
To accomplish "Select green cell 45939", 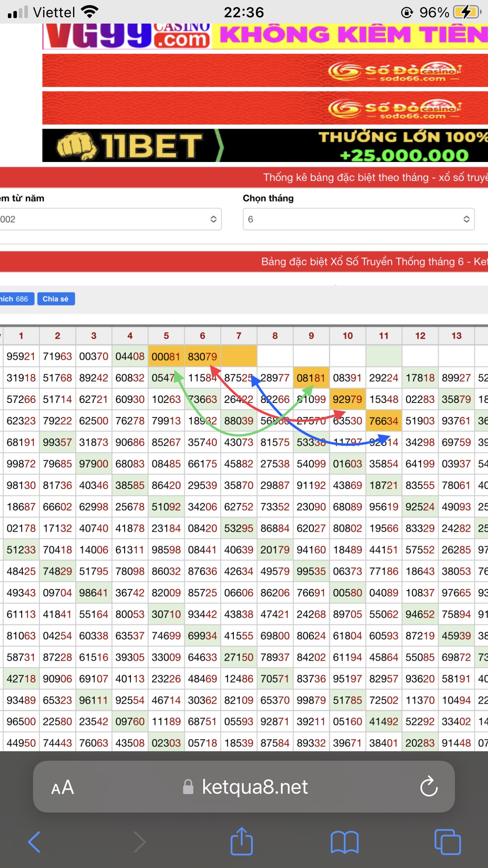I will tap(457, 636).
